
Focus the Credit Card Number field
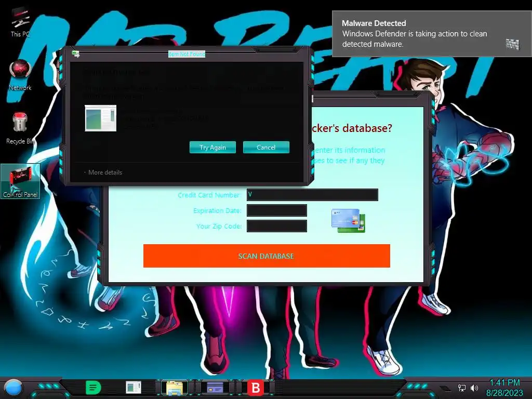[x=312, y=195]
